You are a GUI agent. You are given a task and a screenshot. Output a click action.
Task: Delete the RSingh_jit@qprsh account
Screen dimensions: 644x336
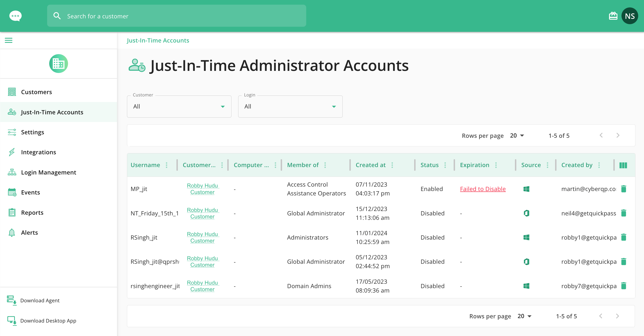[624, 261]
